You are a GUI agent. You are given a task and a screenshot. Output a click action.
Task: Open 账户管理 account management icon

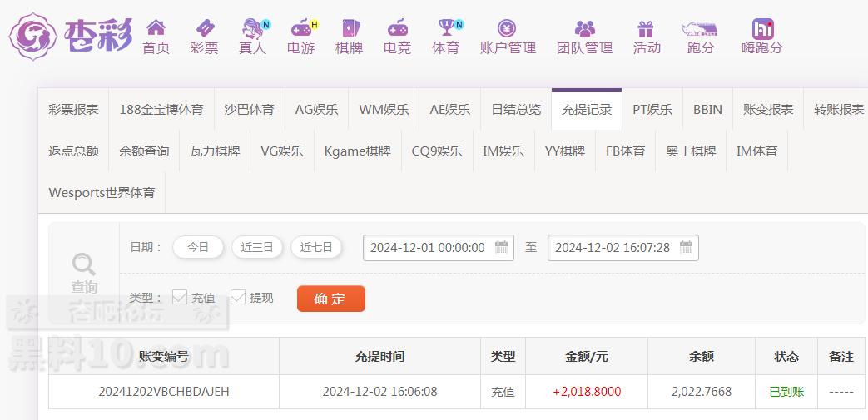click(x=507, y=29)
